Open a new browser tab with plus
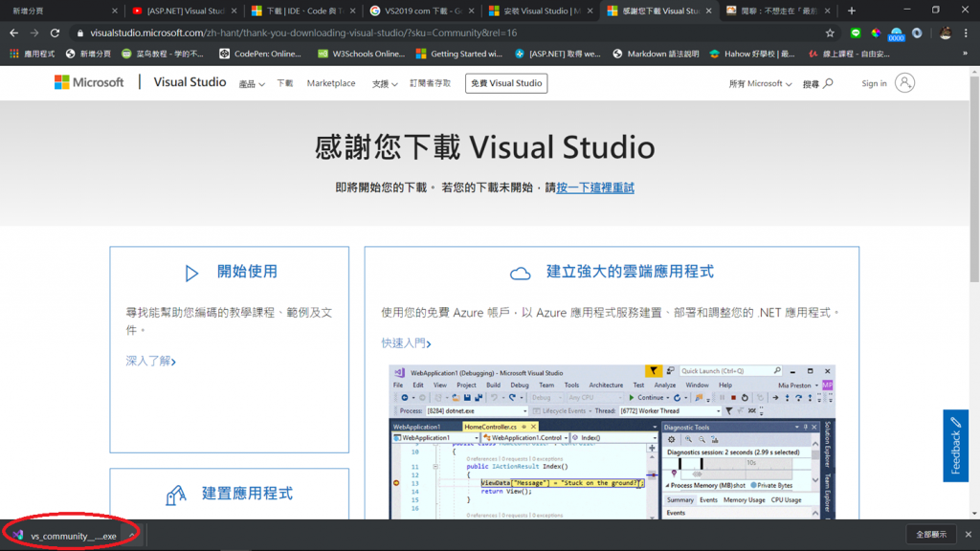The height and width of the screenshot is (551, 980). 851,11
